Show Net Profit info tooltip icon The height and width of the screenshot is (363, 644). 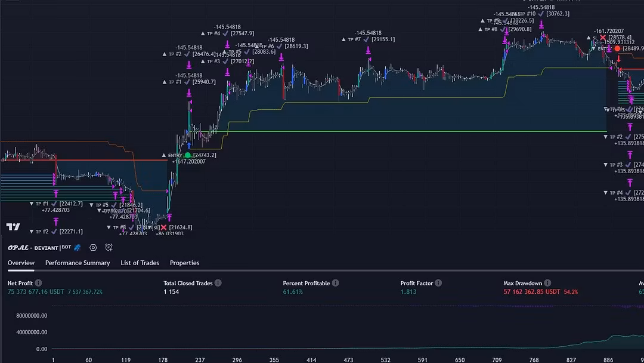pos(38,283)
